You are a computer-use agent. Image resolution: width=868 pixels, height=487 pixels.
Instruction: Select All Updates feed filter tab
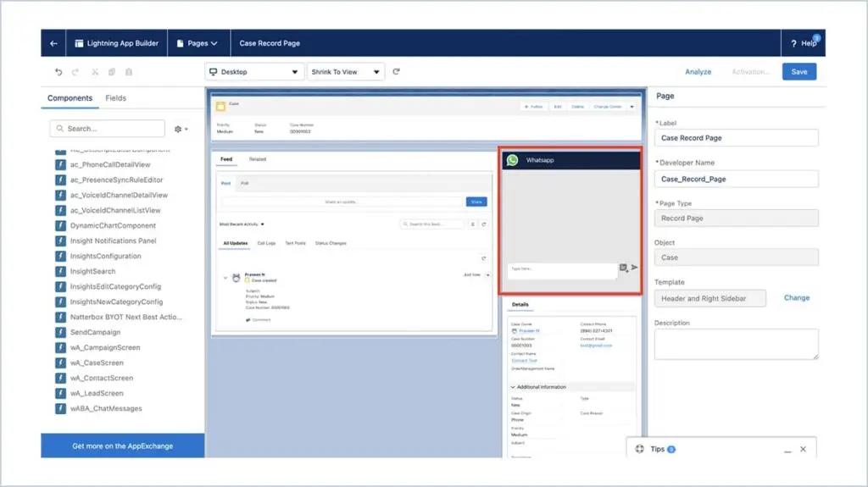(236, 243)
